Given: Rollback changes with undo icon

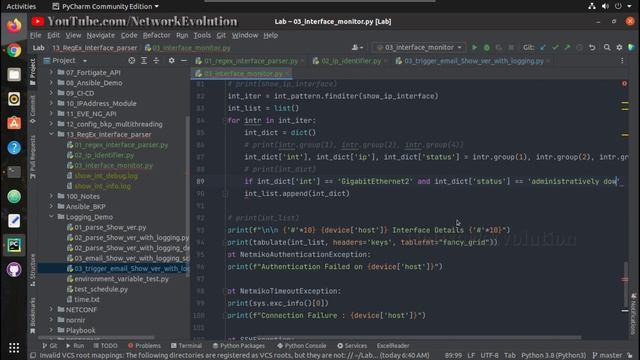Looking at the screenshot, I should point(592,48).
